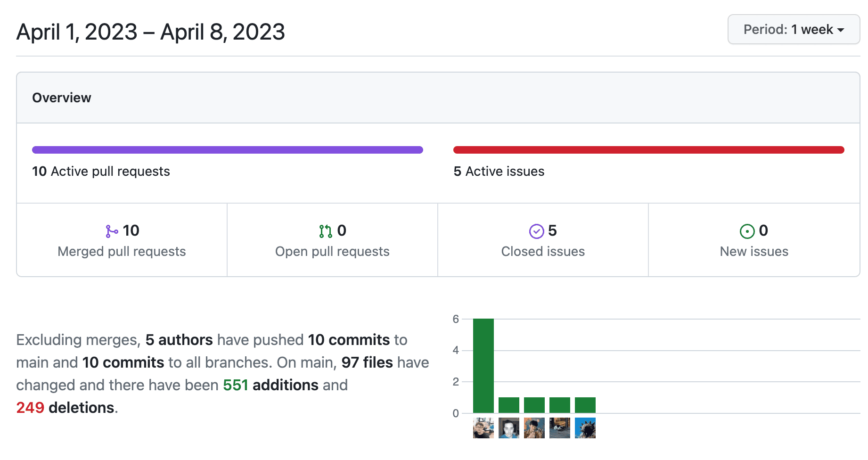Open the fourth contributor avatar under the chart
This screenshot has width=868, height=460.
560,428
